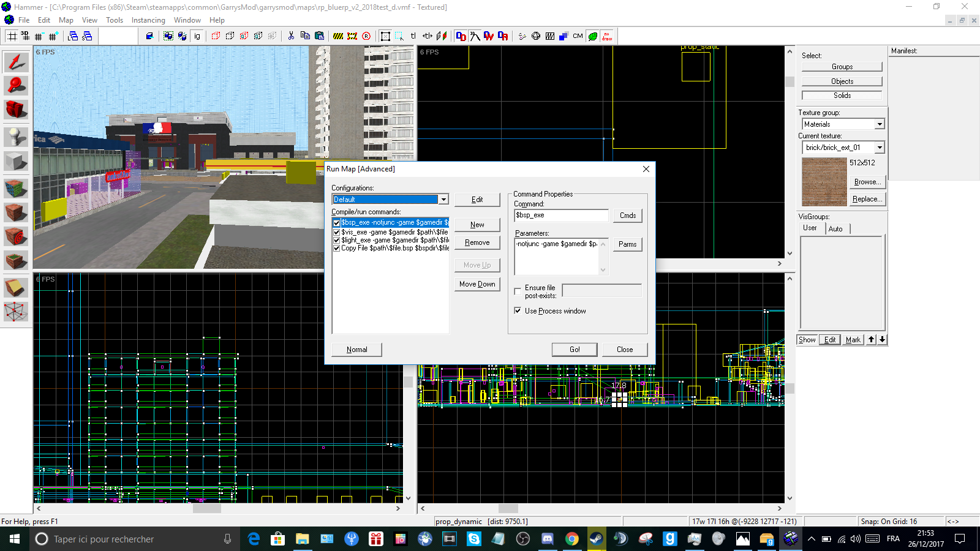Click the Hide Selected Objects toolbar icon
Screen dimensions: 980x551
[x=216, y=36]
